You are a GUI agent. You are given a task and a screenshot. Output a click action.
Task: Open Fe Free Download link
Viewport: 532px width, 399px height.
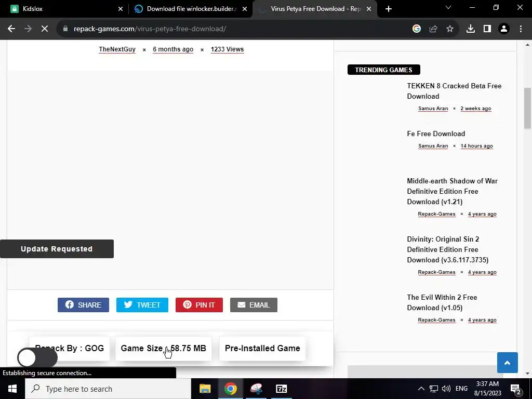point(436,134)
